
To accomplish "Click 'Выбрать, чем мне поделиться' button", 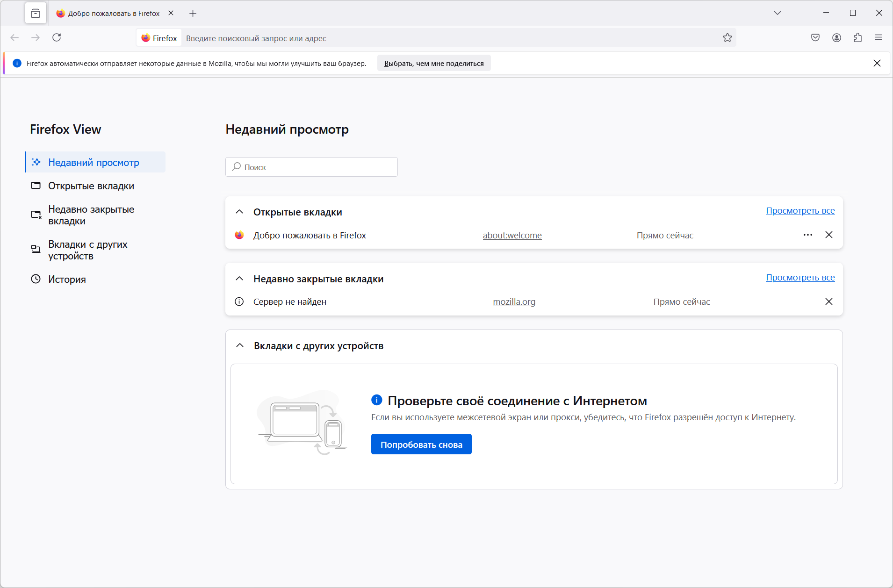I will coord(434,63).
